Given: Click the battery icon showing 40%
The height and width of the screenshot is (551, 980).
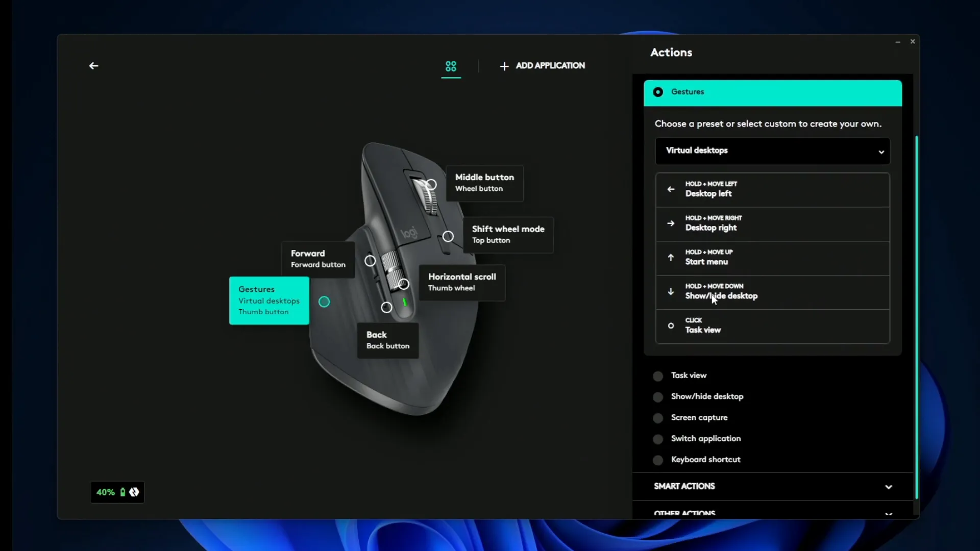Looking at the screenshot, I should click(122, 492).
